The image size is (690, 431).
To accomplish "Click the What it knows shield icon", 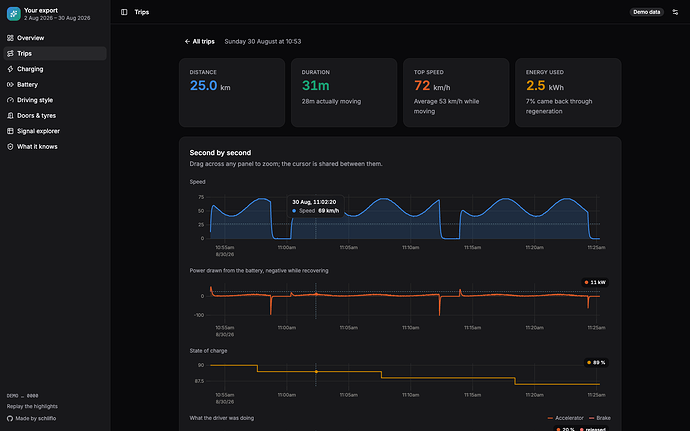I will pos(10,147).
